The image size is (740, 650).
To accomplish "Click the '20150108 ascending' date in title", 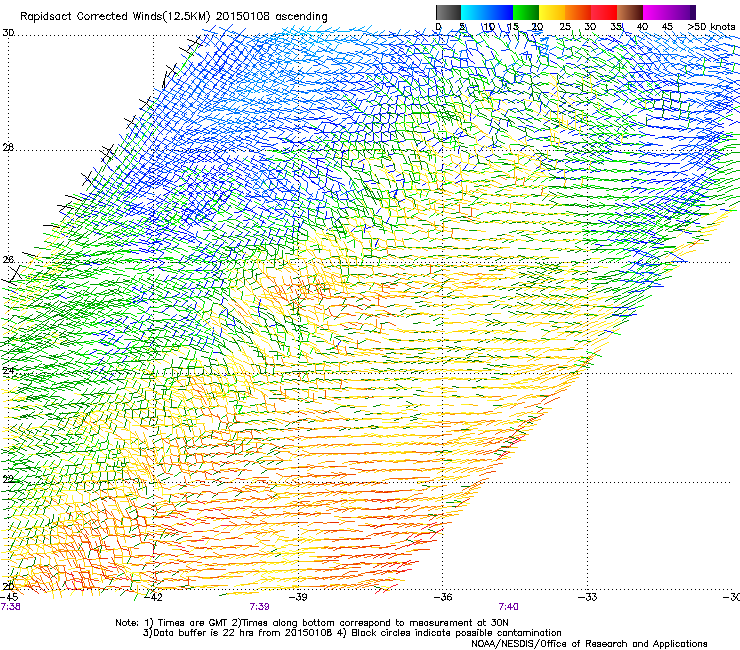I will pos(271,17).
